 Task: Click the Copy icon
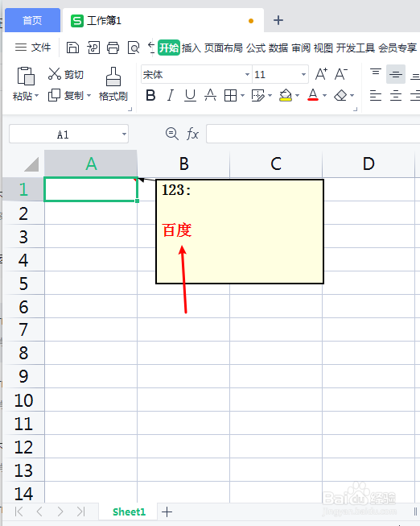54,95
